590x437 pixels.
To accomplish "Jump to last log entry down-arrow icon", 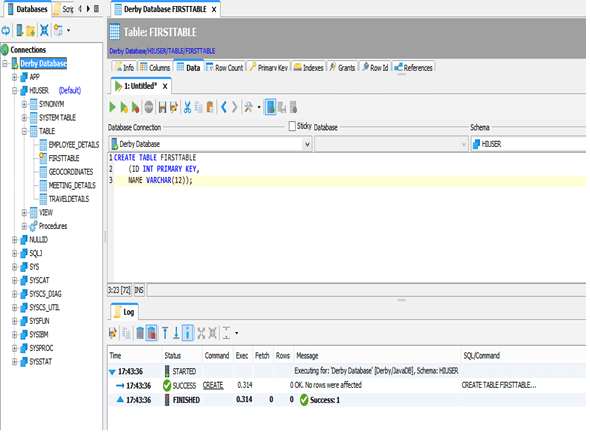I will pyautogui.click(x=176, y=333).
